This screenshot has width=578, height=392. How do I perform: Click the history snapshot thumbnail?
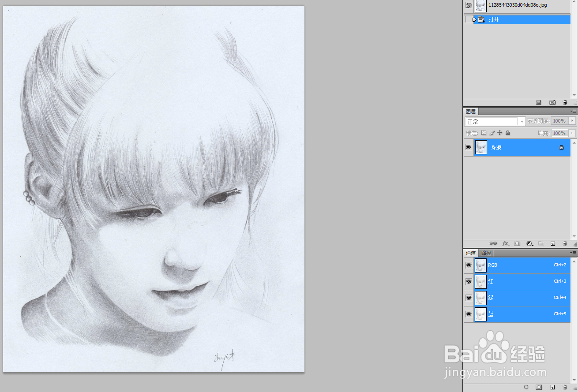click(x=480, y=6)
